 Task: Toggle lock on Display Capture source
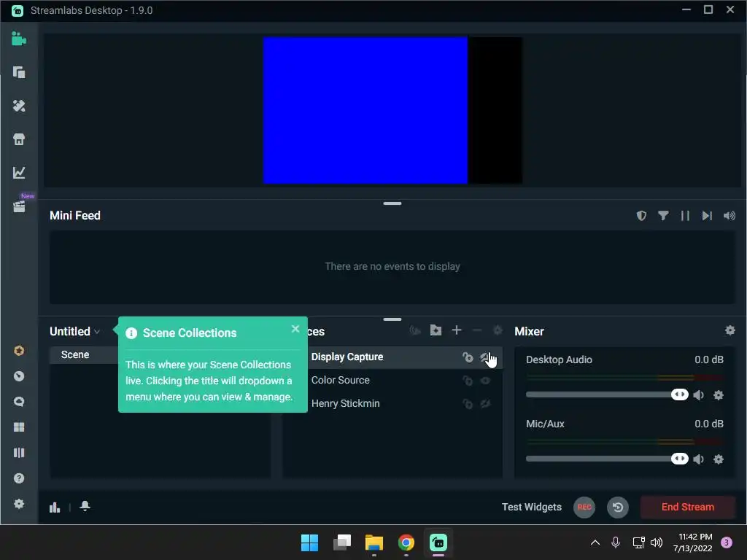468,357
